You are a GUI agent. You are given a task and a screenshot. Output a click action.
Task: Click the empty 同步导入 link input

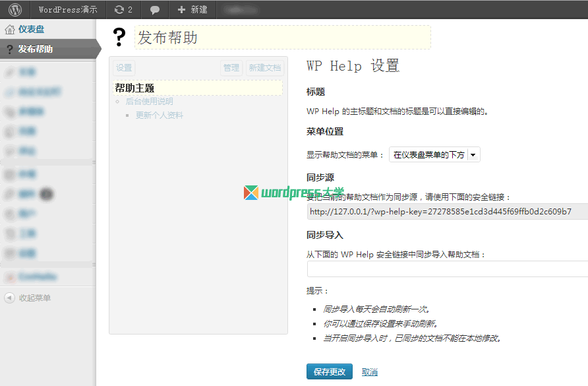448,269
